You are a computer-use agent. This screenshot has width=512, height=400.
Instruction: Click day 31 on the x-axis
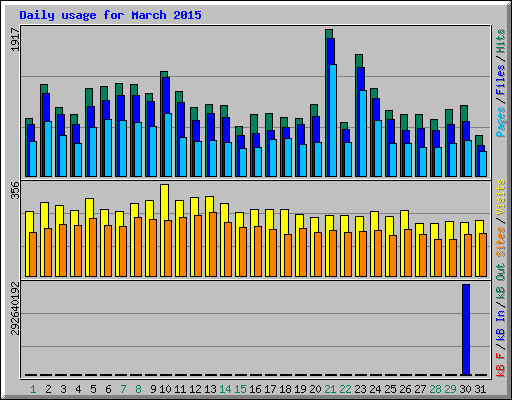pyautogui.click(x=480, y=389)
